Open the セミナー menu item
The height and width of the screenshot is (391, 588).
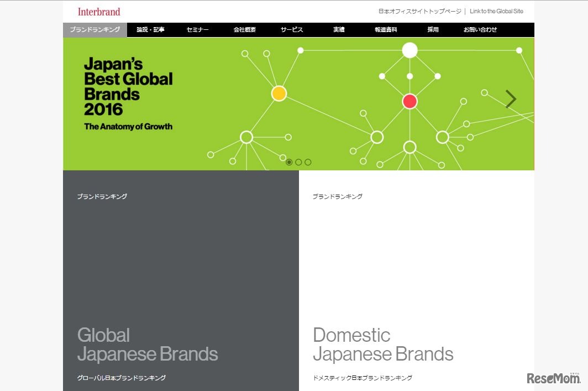click(x=198, y=30)
